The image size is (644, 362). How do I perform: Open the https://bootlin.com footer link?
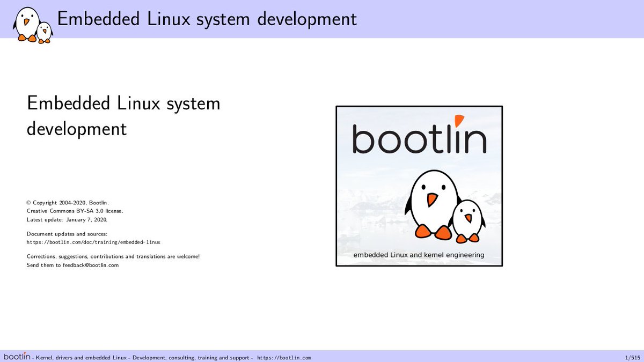pos(284,358)
